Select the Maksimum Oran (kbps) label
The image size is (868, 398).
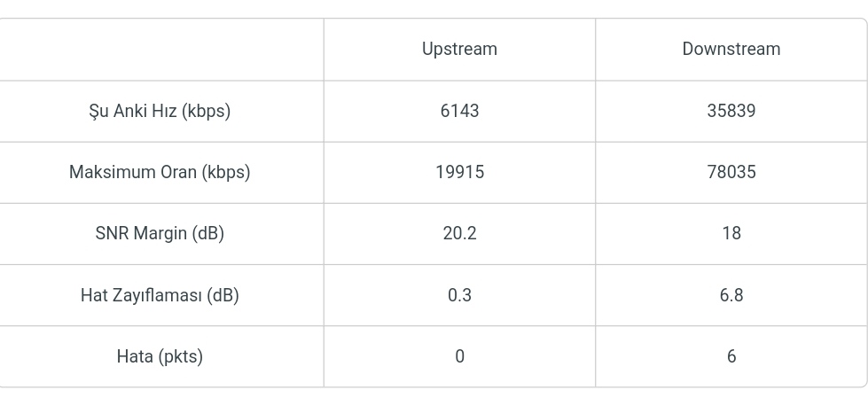pyautogui.click(x=160, y=172)
